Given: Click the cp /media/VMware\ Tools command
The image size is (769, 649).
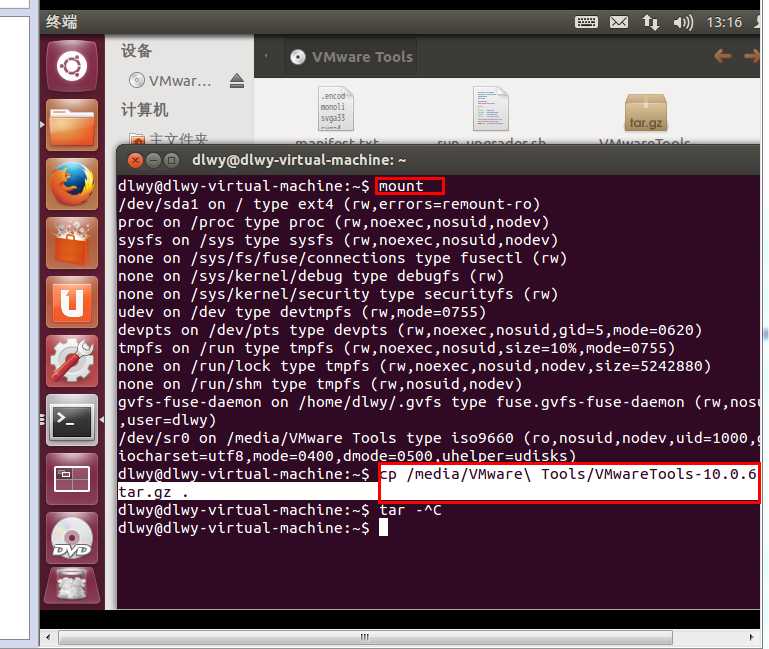Looking at the screenshot, I should [x=569, y=474].
